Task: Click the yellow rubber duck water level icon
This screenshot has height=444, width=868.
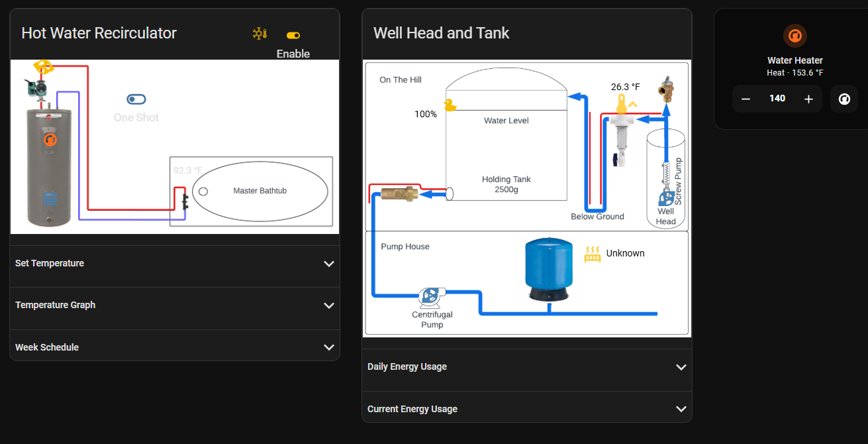Action: 450,105
